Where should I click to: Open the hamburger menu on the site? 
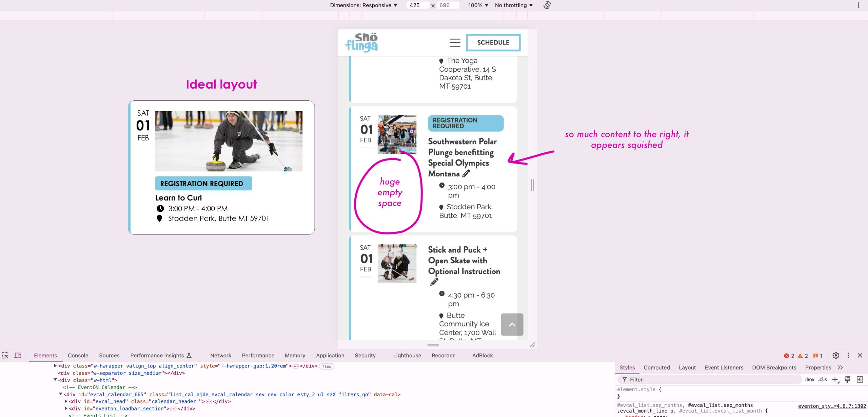pos(455,42)
